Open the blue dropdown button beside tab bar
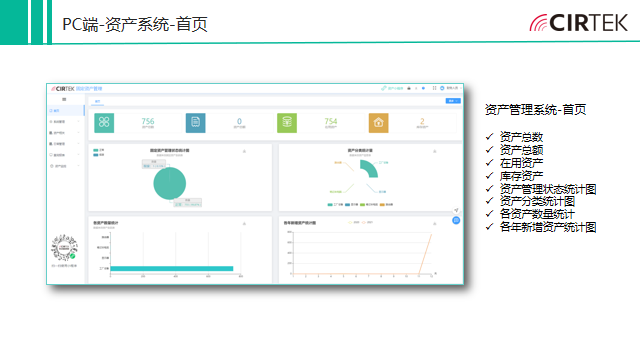 pos(453,101)
